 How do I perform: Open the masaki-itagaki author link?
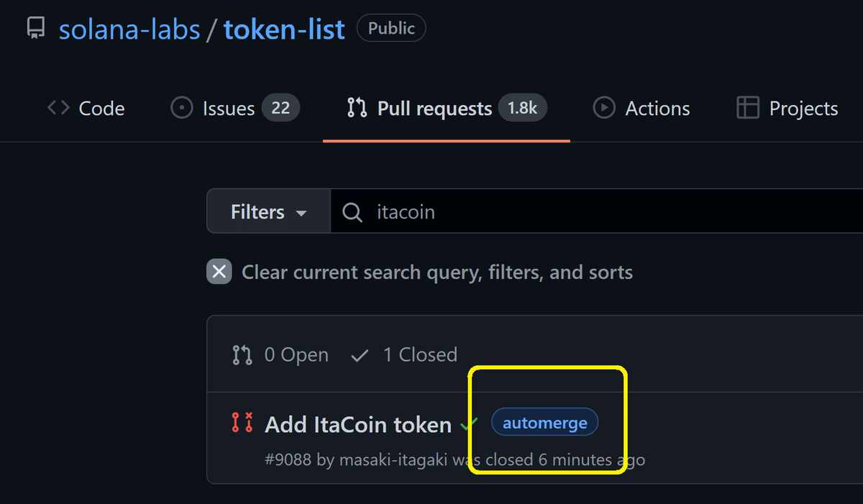(x=393, y=459)
